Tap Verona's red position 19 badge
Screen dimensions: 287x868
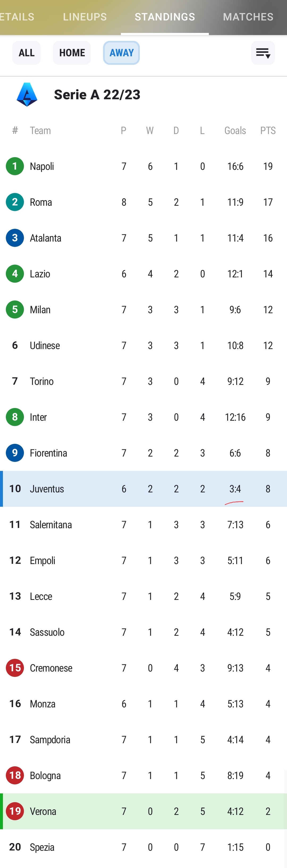coord(15,811)
